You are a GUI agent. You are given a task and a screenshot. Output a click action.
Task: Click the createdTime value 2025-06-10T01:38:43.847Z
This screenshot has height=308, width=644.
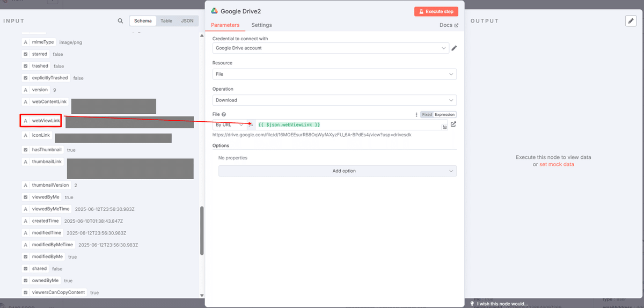(x=93, y=221)
